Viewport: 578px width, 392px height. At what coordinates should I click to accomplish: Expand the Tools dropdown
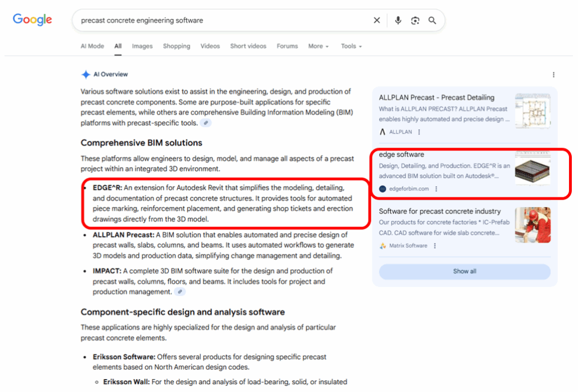[351, 46]
